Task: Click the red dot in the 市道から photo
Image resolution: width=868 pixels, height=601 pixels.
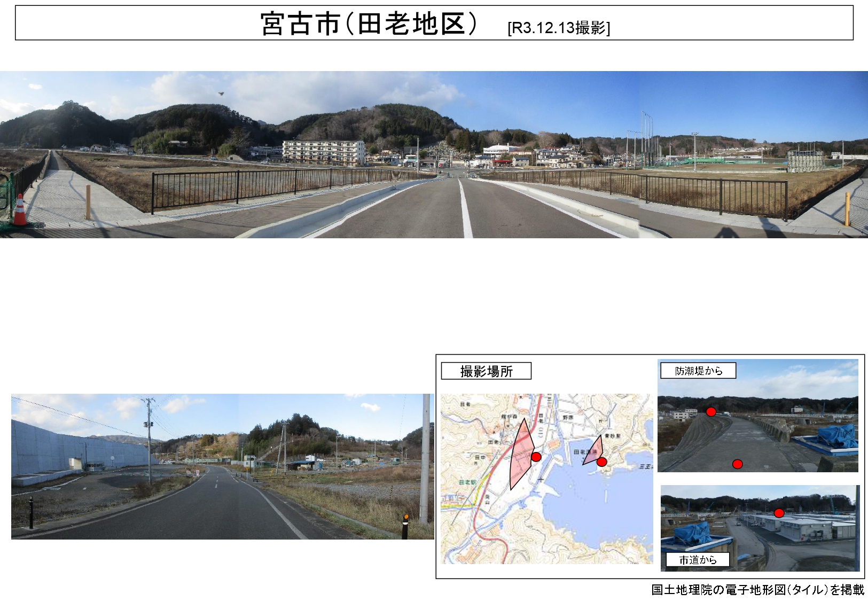Action: tap(779, 513)
